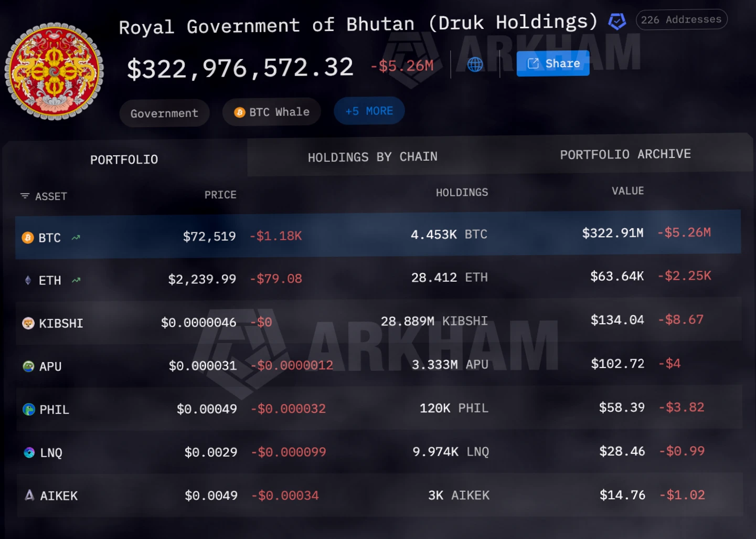Open the globe website icon

(475, 65)
